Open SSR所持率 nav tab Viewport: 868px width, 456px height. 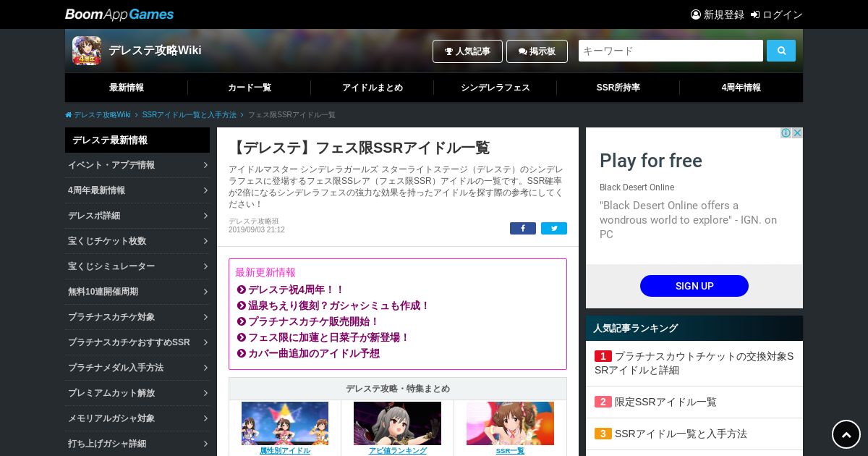pyautogui.click(x=618, y=88)
